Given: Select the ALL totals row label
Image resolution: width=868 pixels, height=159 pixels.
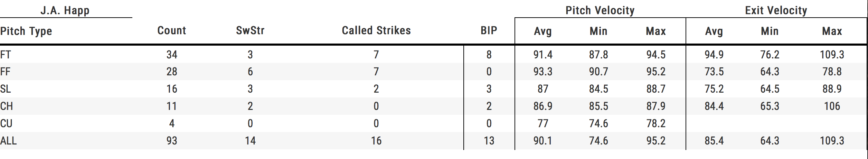Looking at the screenshot, I should pos(8,141).
